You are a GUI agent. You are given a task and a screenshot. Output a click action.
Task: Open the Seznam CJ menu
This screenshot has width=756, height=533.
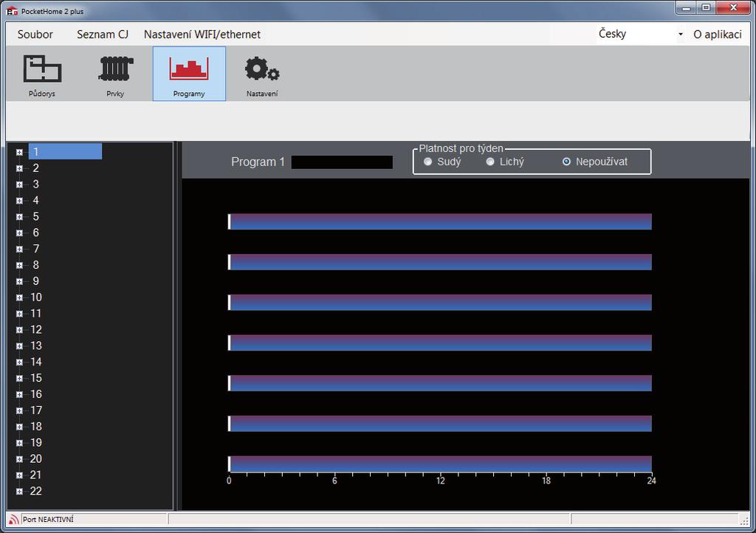pos(103,34)
